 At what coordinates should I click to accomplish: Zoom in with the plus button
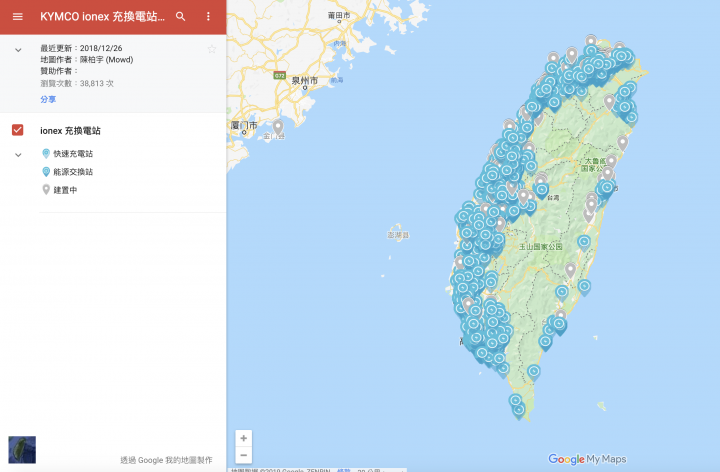coord(243,438)
